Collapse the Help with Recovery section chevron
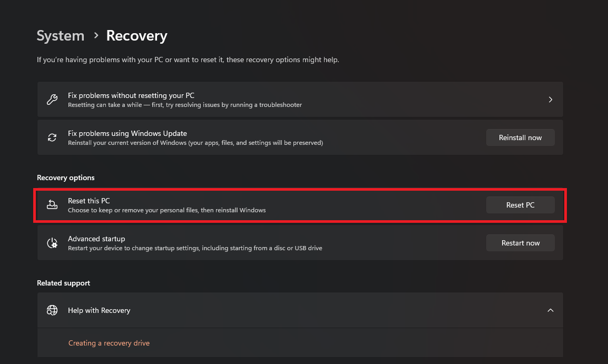The width and height of the screenshot is (608, 364). tap(551, 310)
